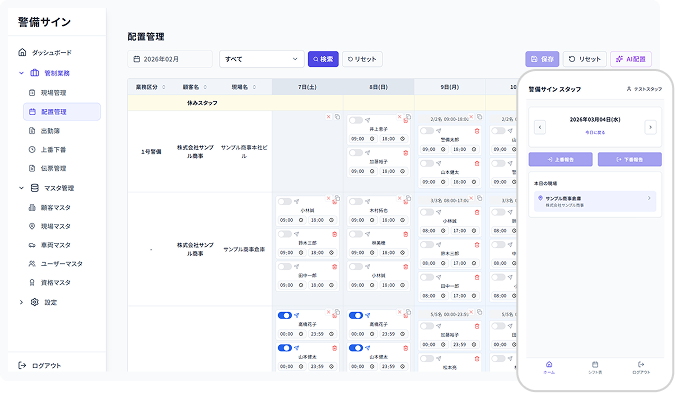This screenshot has width=675, height=393.
Task: Turn off 高橋花子 switch on 7日
Action: (x=285, y=316)
